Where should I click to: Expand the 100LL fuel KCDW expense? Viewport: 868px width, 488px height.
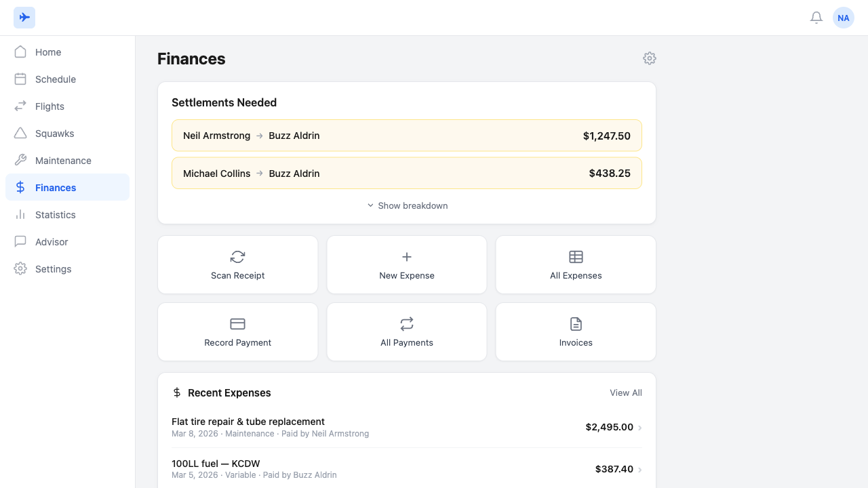click(x=407, y=468)
